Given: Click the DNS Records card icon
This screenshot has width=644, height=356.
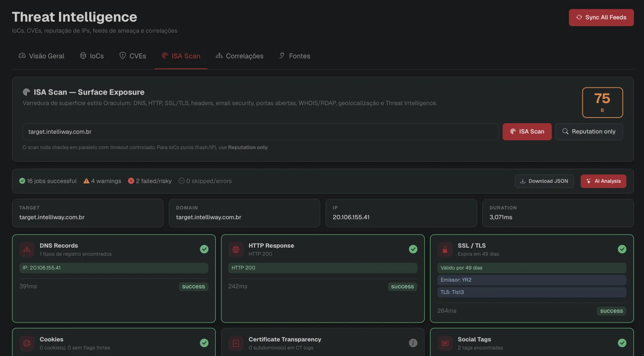Looking at the screenshot, I should pyautogui.click(x=27, y=250).
